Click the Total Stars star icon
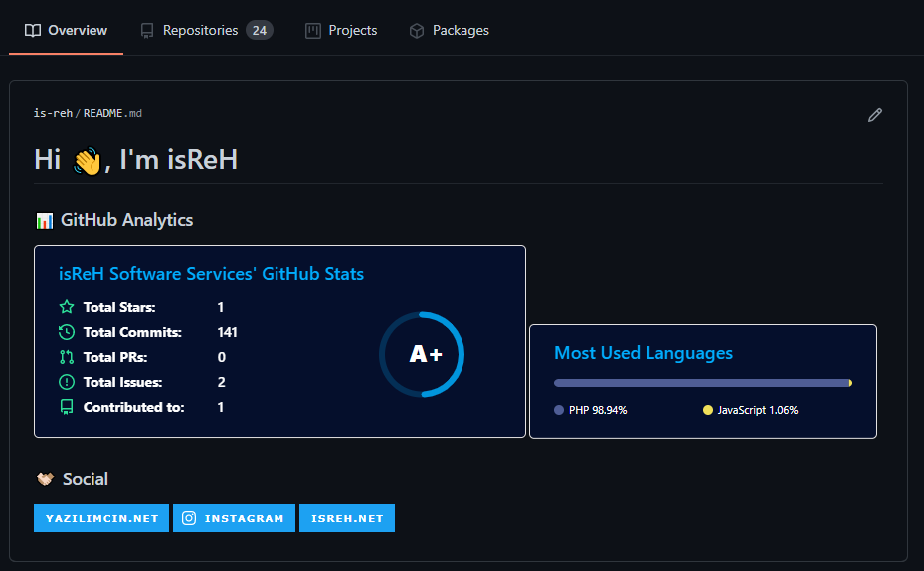The width and height of the screenshot is (924, 571). [67, 307]
